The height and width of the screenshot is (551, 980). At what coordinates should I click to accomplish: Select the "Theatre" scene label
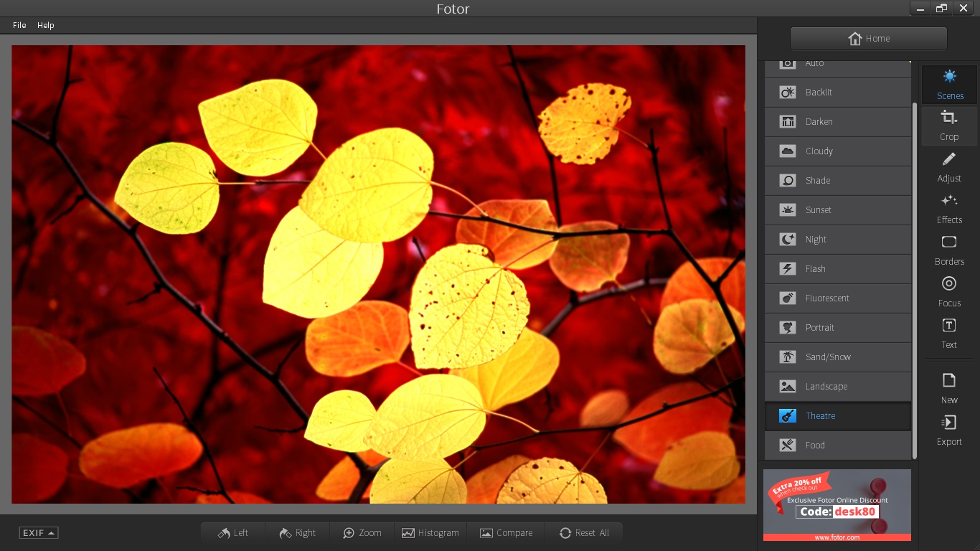point(821,416)
